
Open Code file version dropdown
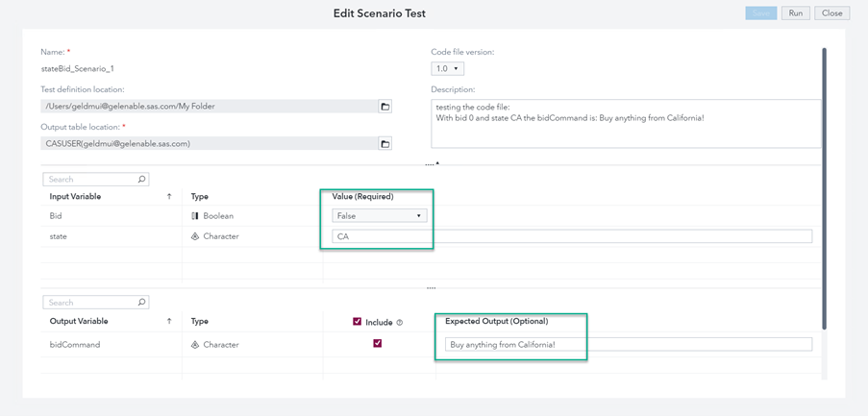coord(448,69)
